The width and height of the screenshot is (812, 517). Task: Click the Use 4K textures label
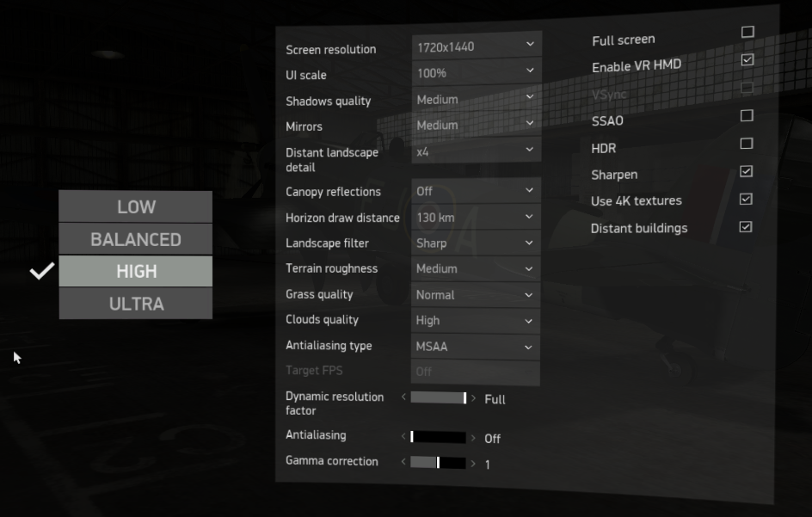point(637,200)
